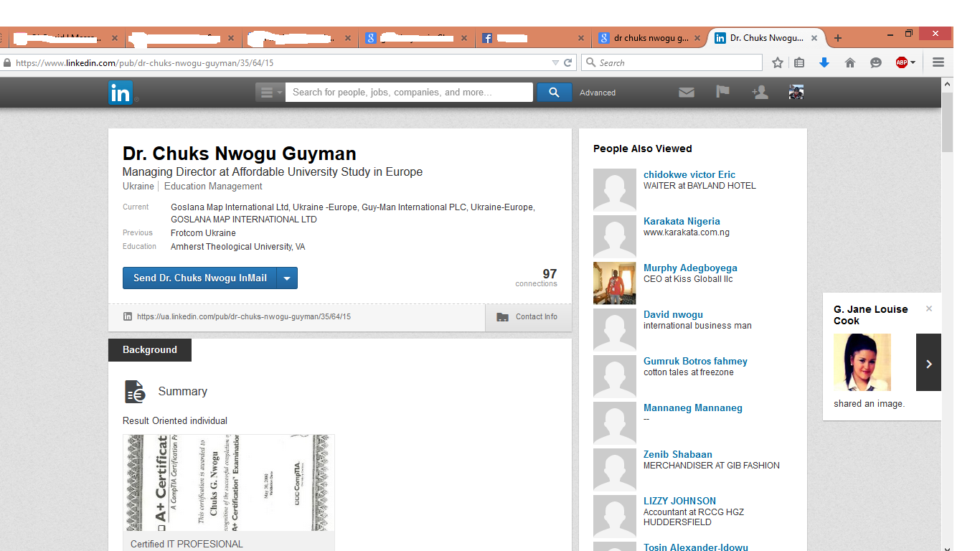The height and width of the screenshot is (551, 980).
Task: Switch to 'dr chuks nwogu g...' Google tab
Action: [651, 38]
